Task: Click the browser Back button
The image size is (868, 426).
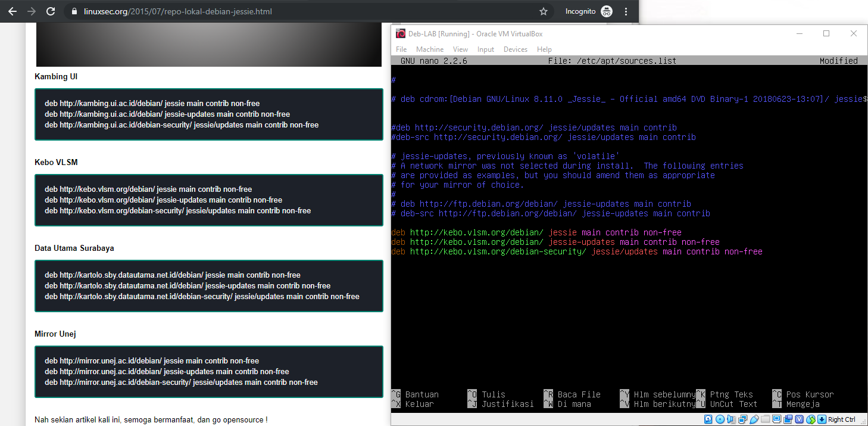Action: (12, 11)
